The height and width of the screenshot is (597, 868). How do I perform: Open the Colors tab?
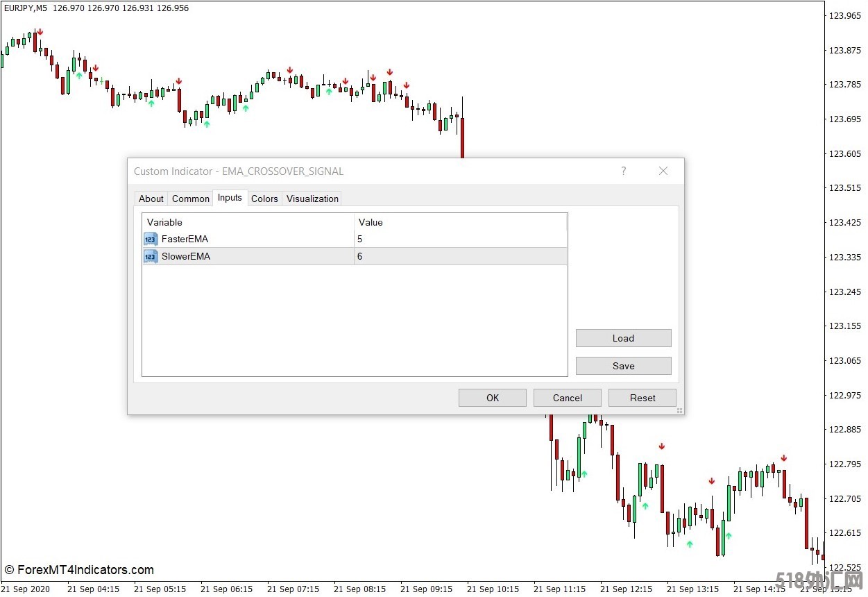[264, 199]
